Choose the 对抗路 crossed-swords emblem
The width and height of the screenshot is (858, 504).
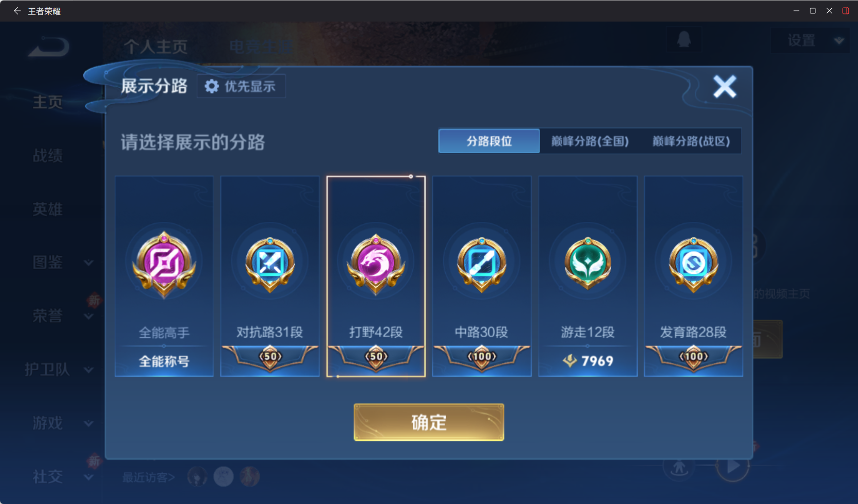click(270, 264)
